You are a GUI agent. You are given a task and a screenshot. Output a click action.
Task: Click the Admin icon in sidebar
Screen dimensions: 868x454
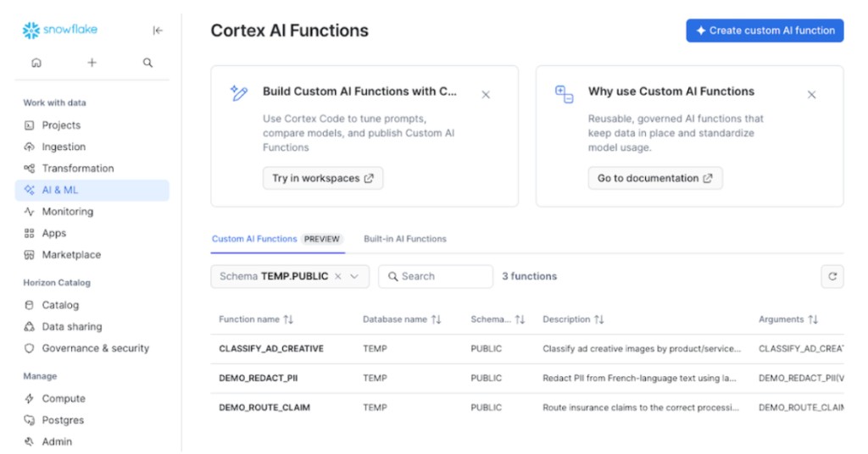30,442
